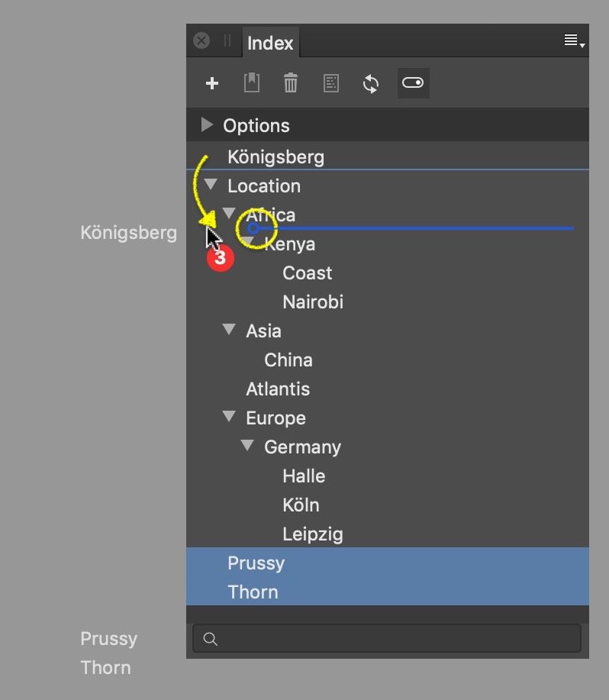Viewport: 609px width, 700px height.
Task: Switch to the Index tab
Action: pos(271,43)
